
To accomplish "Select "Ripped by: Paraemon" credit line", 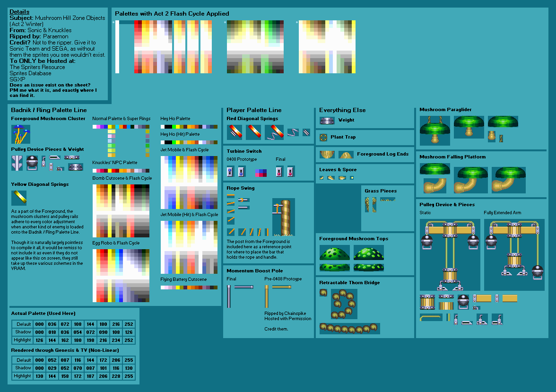I will [x=39, y=36].
